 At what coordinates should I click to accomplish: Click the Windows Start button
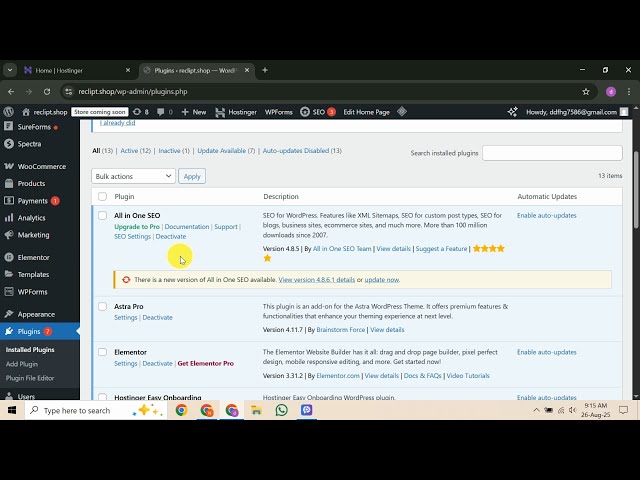pyautogui.click(x=12, y=410)
